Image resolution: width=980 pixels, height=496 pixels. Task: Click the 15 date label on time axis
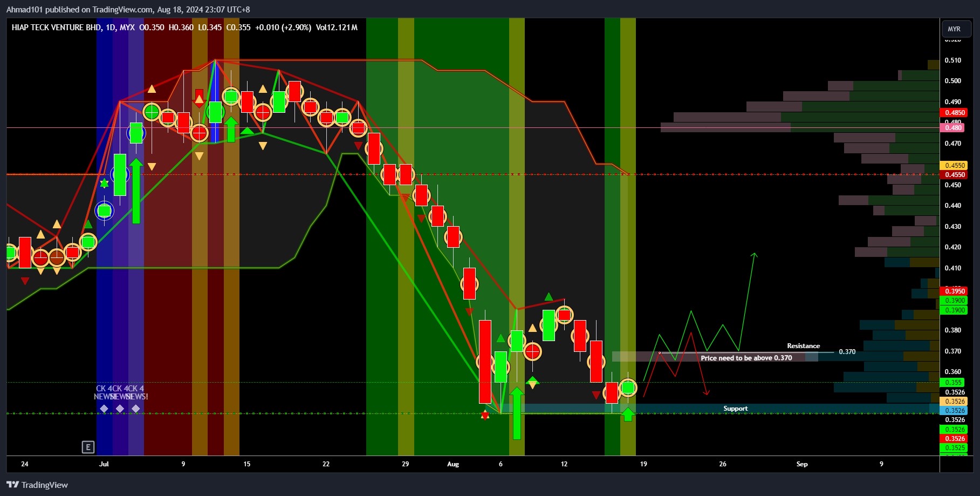[x=246, y=464]
